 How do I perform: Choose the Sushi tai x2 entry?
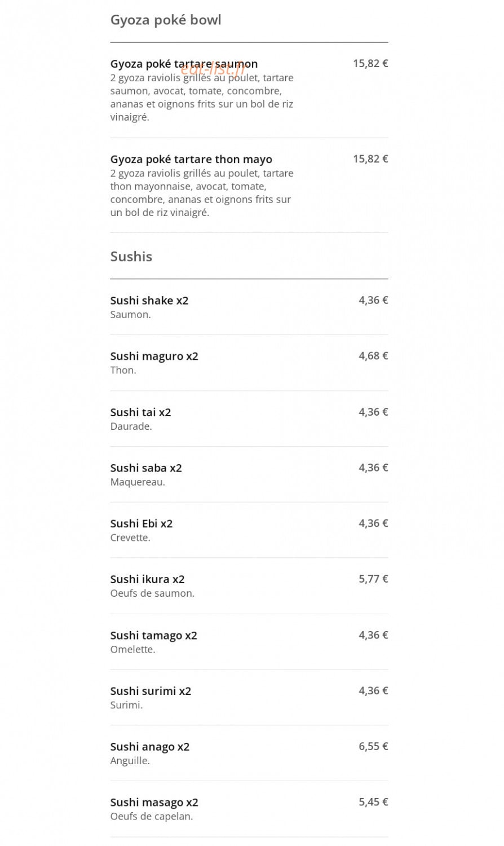[249, 418]
